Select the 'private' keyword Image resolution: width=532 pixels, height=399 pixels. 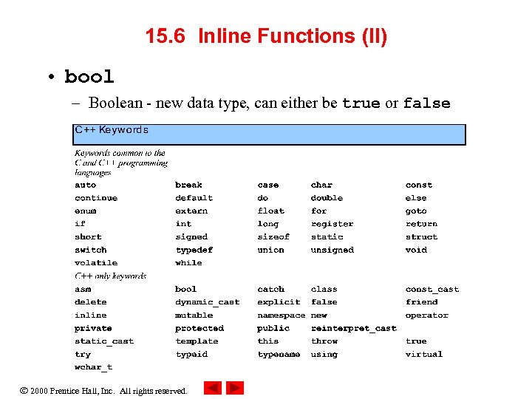click(93, 328)
